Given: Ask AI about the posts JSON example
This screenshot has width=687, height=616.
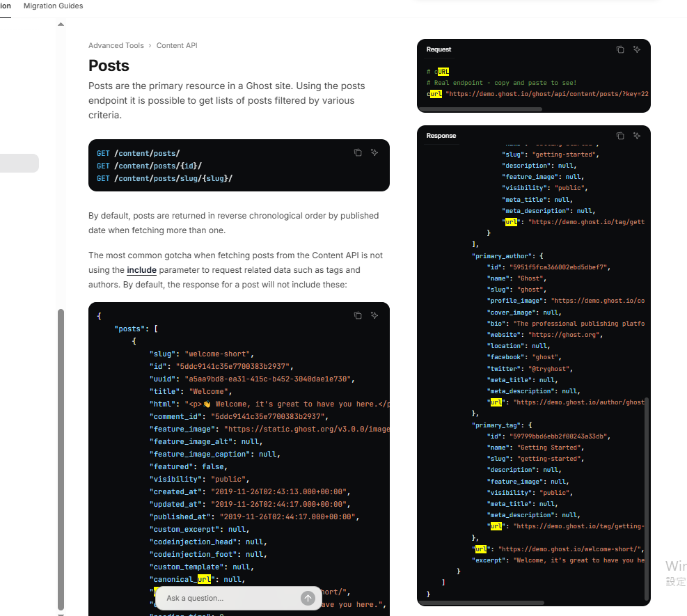Looking at the screenshot, I should point(374,315).
